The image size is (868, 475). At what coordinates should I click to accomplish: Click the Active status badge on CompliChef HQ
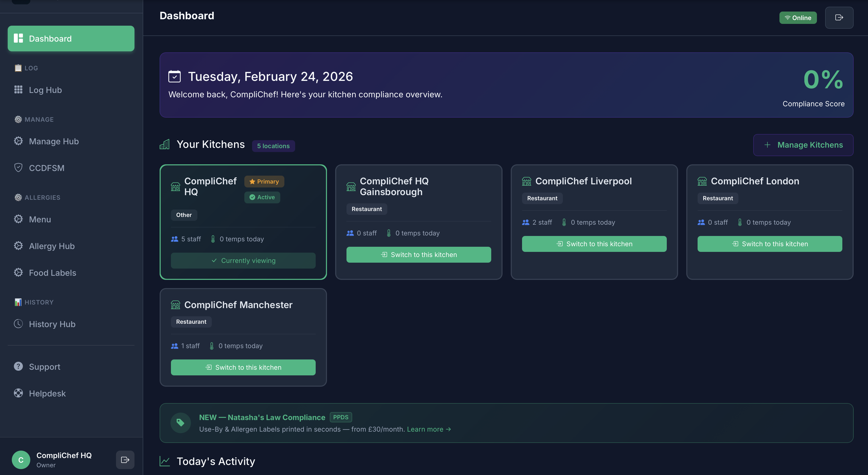click(x=262, y=197)
